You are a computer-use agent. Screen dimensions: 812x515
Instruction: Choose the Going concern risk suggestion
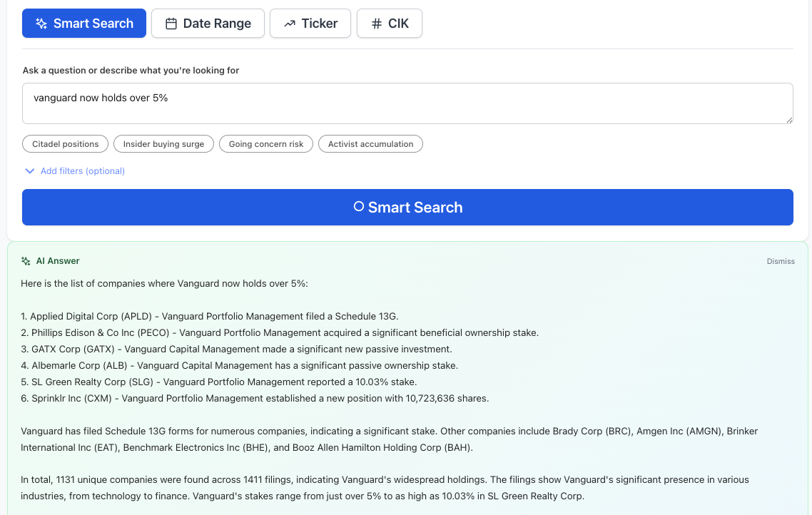click(266, 144)
